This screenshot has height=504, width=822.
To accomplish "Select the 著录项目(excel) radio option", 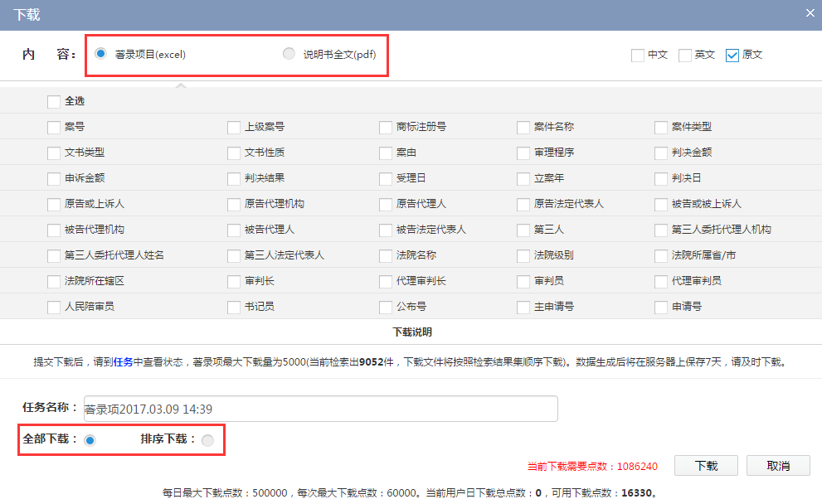I will tap(101, 54).
